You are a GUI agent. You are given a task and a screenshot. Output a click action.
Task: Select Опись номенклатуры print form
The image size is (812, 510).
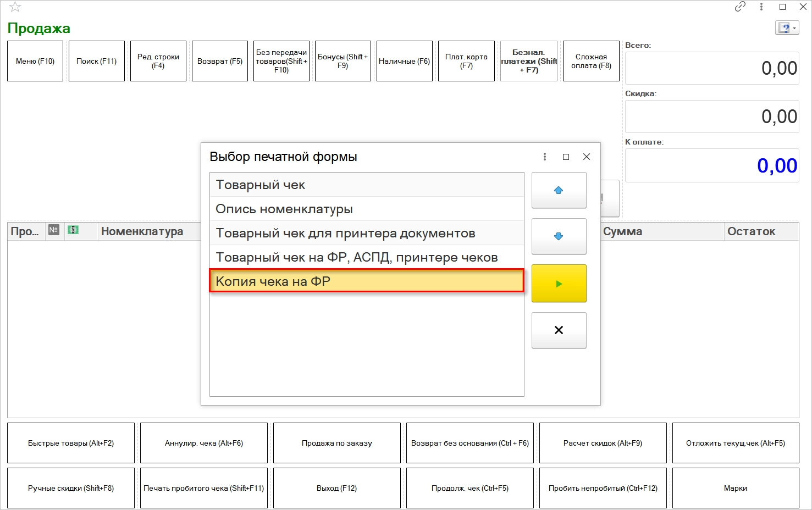pyautogui.click(x=367, y=209)
